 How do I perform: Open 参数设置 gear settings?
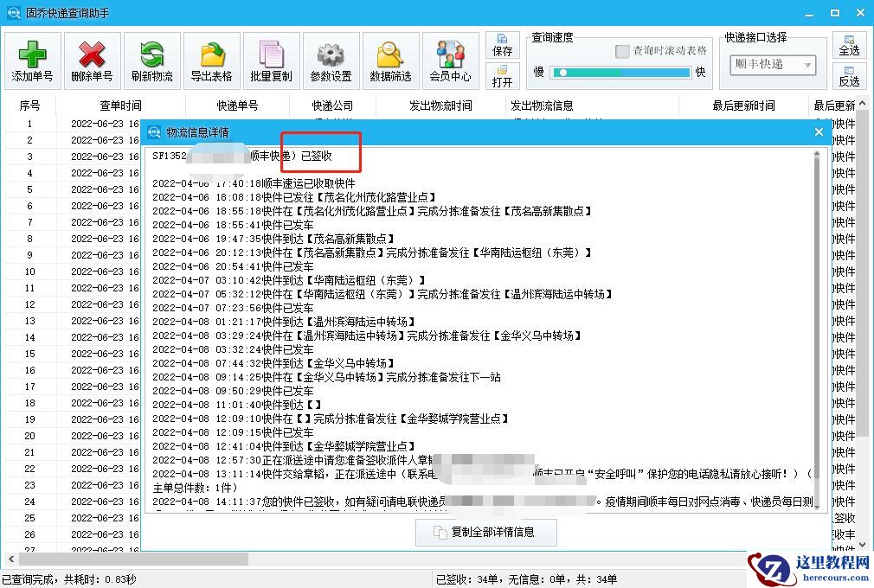point(331,61)
